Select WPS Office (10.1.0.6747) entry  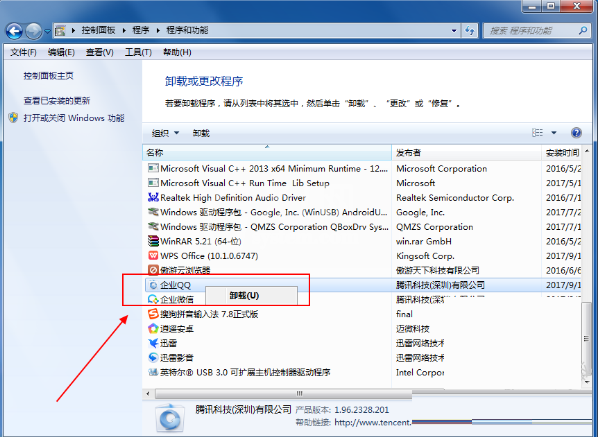coord(209,256)
